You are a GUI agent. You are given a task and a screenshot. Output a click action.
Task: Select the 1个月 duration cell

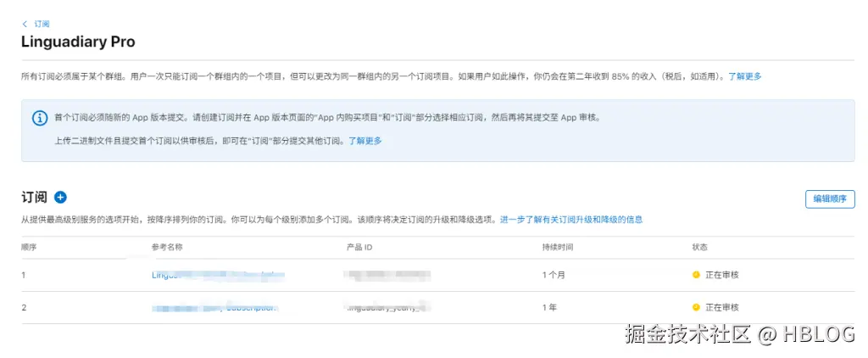click(555, 275)
